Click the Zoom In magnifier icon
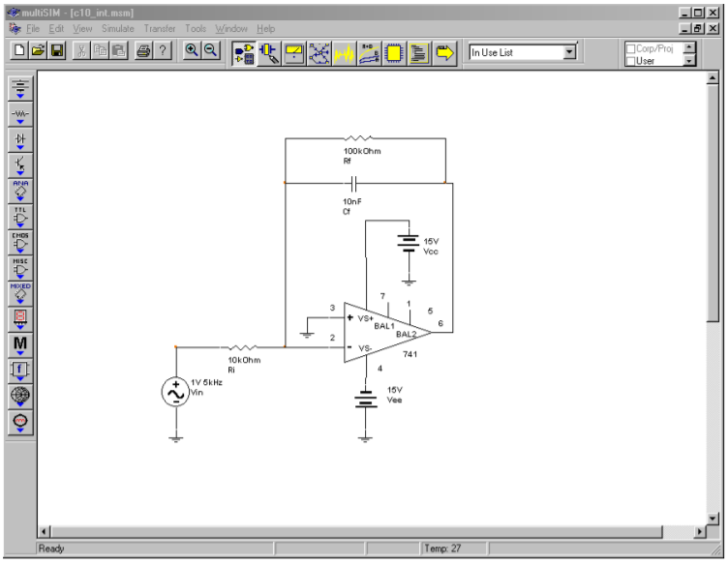 coord(191,52)
